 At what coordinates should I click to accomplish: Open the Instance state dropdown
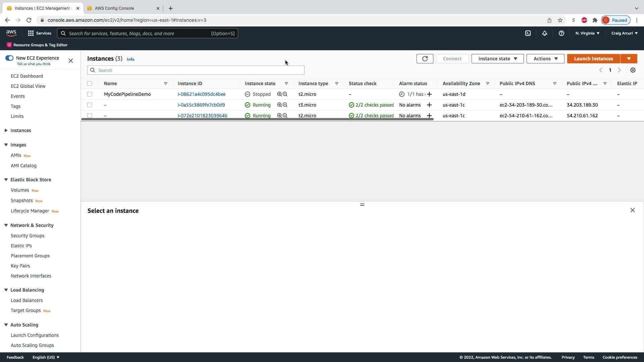pos(497,59)
